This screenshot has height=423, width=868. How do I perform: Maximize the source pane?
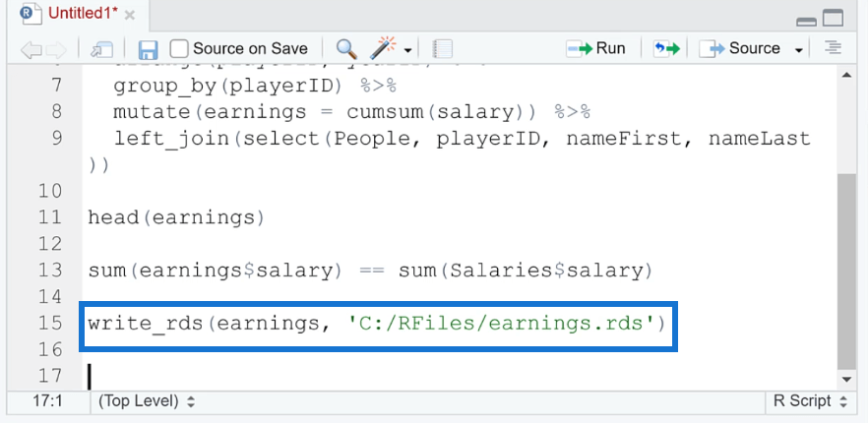(x=834, y=18)
